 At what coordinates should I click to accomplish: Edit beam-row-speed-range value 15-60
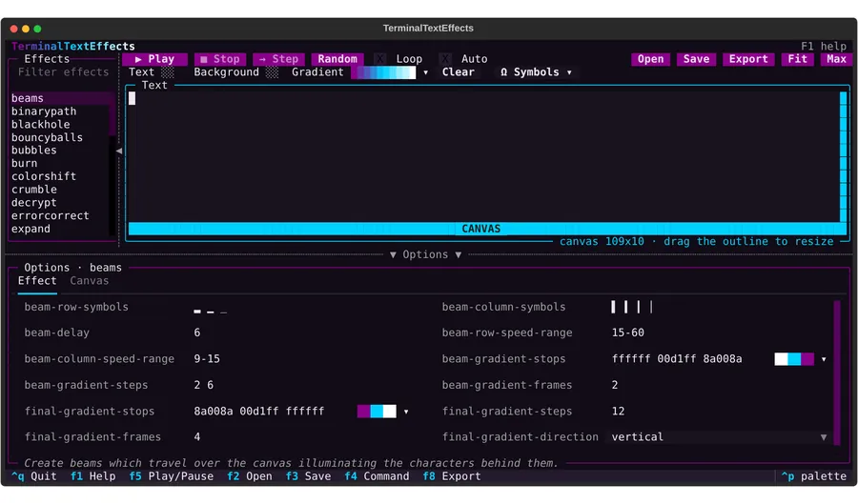tap(627, 333)
